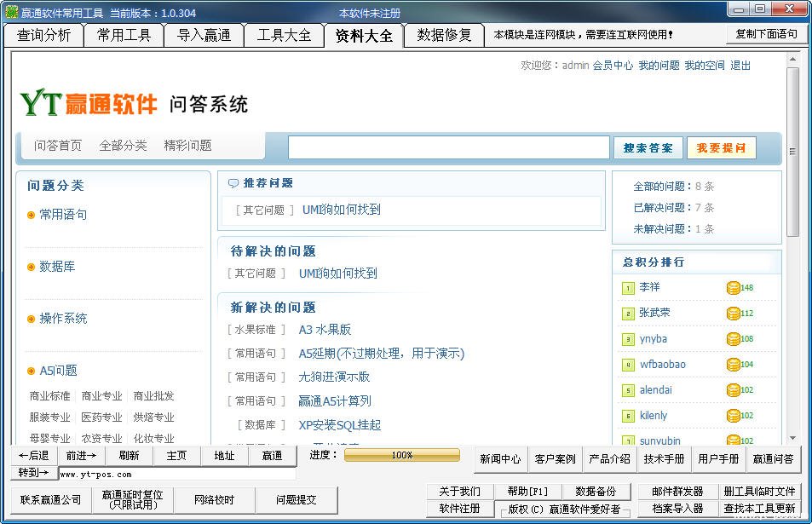Open the 数据库 category link
The image size is (812, 524).
point(57,267)
